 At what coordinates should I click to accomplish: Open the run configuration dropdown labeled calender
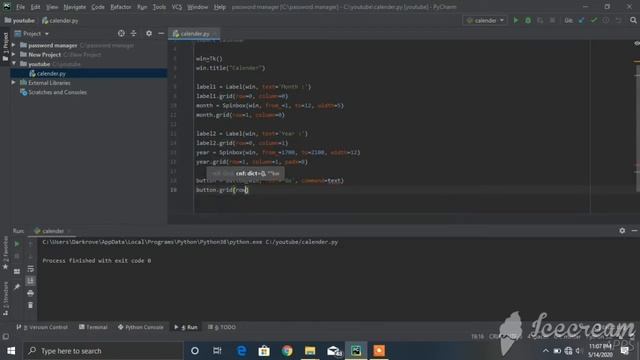(485, 20)
